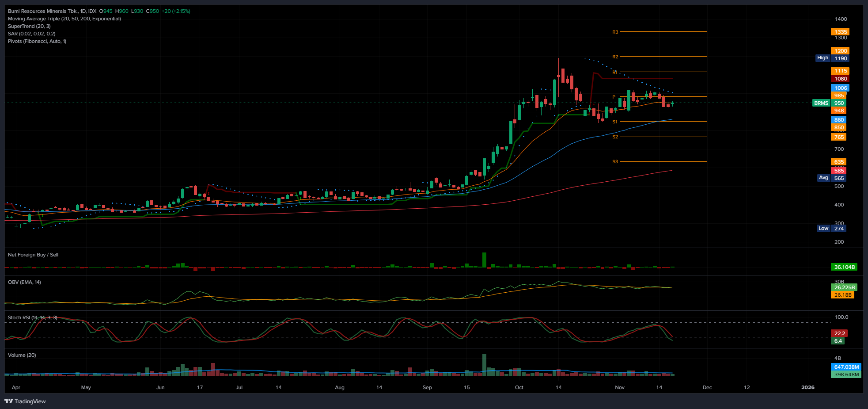Screen dimensions: 868x409
Task: Click the R3 pivot level label
Action: [x=615, y=32]
